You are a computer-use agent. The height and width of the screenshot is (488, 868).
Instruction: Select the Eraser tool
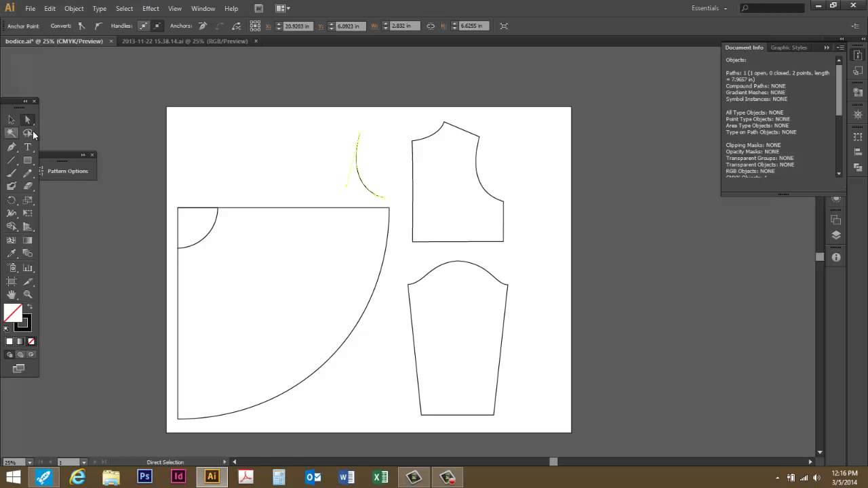point(28,186)
